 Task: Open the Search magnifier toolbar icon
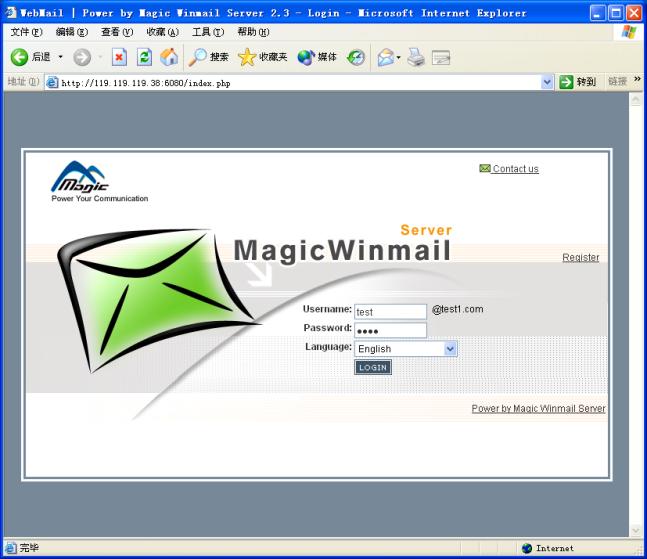pyautogui.click(x=198, y=57)
